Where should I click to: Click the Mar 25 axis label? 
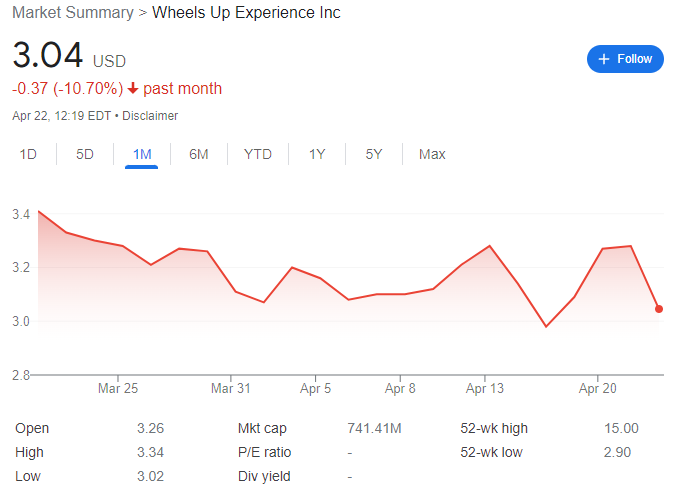tap(118, 388)
